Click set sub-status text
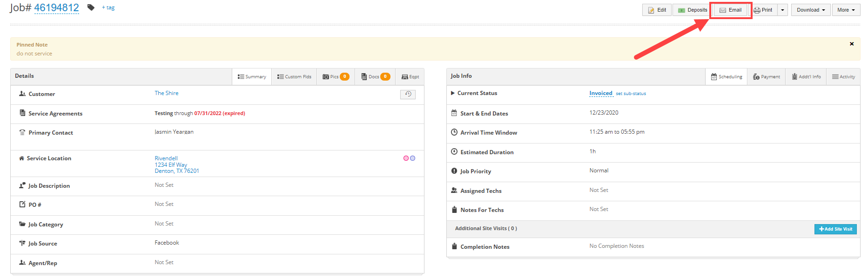868x280 pixels. tap(631, 94)
